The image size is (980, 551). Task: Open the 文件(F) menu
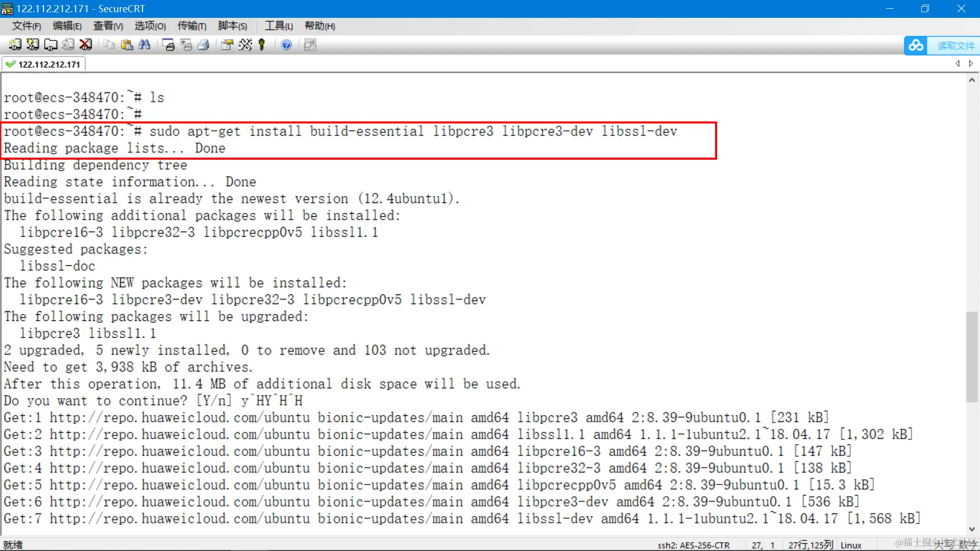coord(26,26)
